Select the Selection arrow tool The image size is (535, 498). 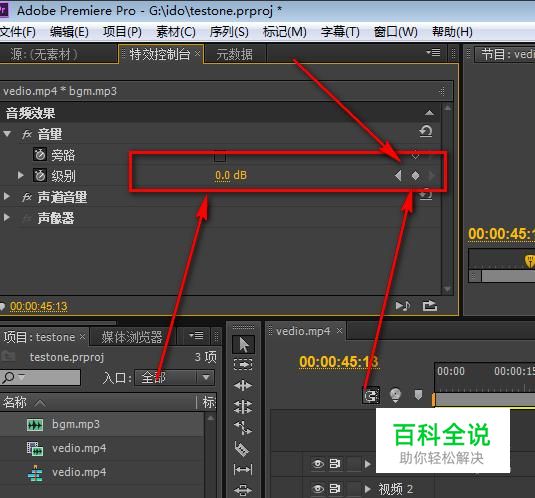(243, 345)
